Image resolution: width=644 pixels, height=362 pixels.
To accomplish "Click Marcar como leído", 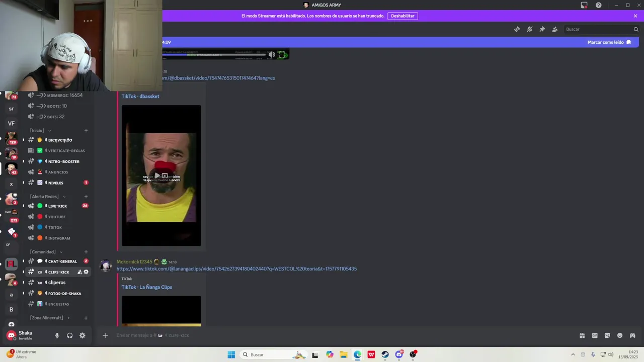I will 609,42.
